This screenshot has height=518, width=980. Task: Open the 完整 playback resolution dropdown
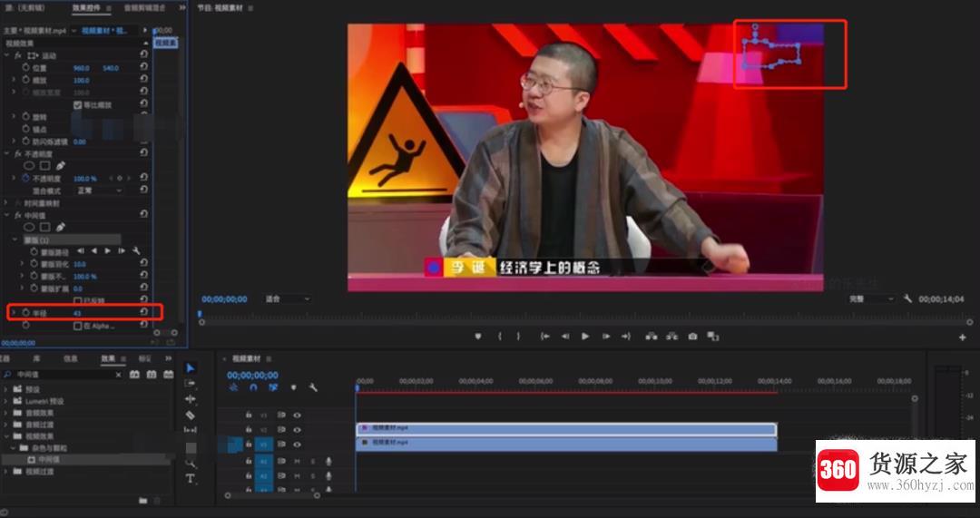[872, 299]
